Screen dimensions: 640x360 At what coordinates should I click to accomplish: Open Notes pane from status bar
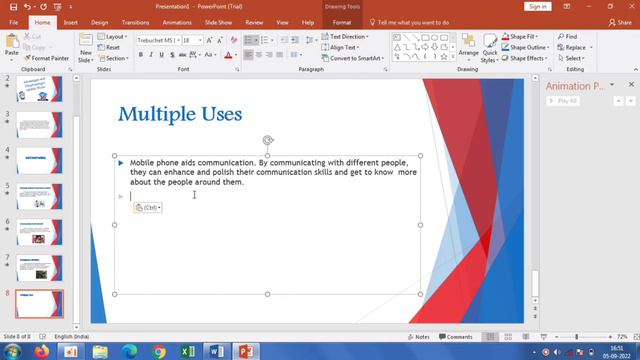(x=419, y=337)
